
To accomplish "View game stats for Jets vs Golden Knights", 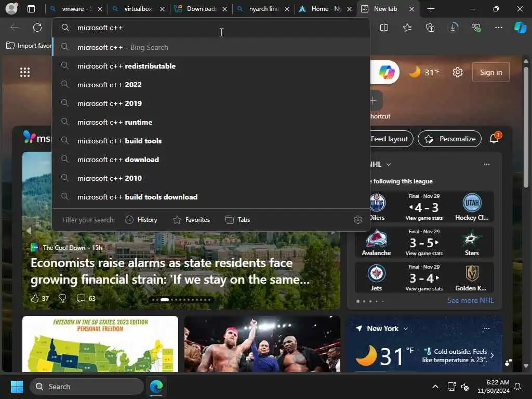I will [x=424, y=288].
